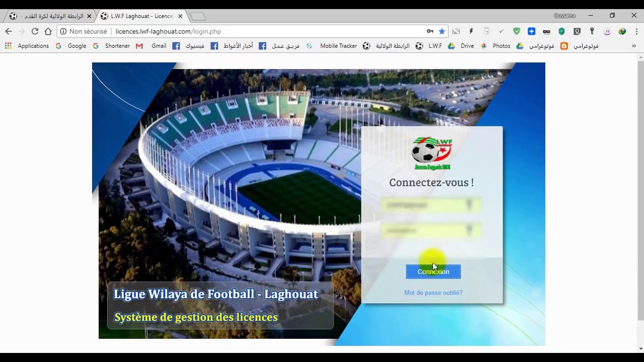Viewport: 644px width, 362px height.
Task: Open the Google bookmark
Action: (71, 46)
